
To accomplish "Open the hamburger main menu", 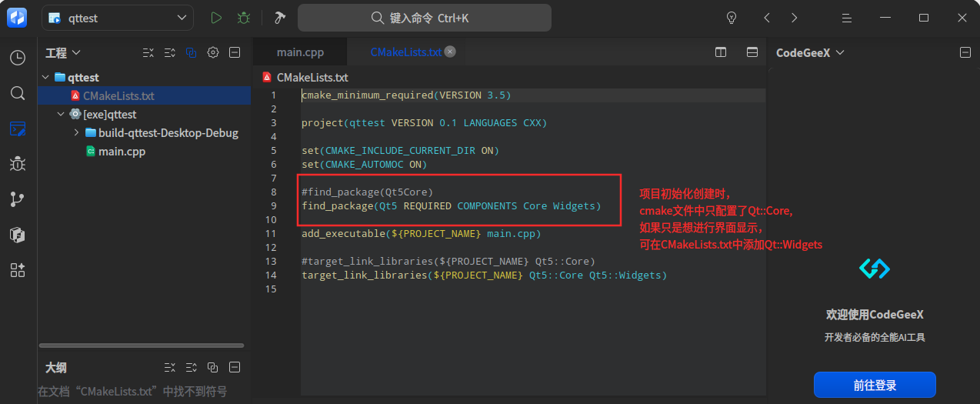I will (x=846, y=18).
